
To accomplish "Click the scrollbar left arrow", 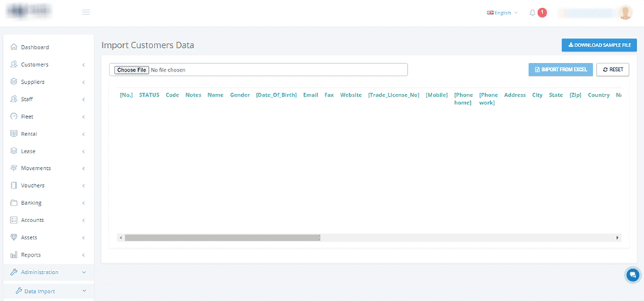I will (121, 238).
